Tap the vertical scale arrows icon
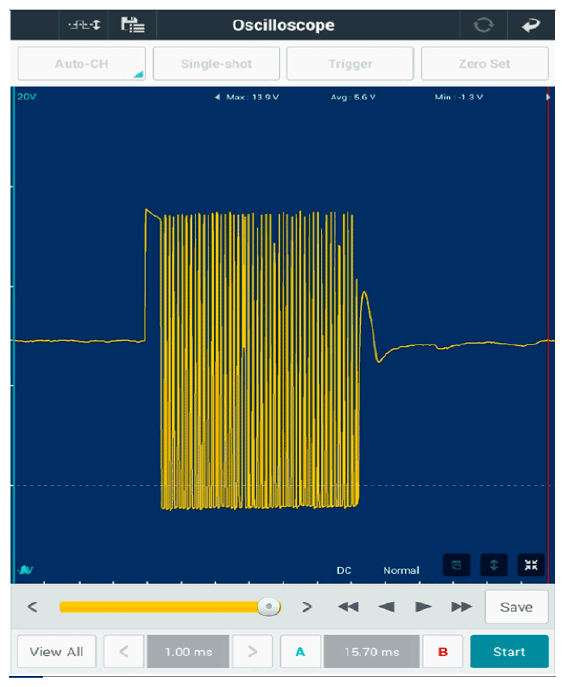Image resolution: width=565 pixels, height=687 pixels. point(494,565)
